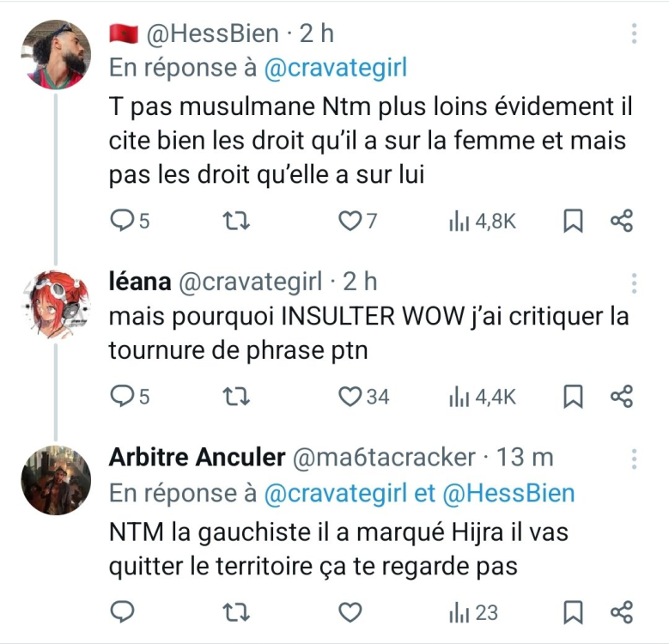Open Arbitre Anculer's profile avatar
The width and height of the screenshot is (669, 644).
tap(56, 480)
